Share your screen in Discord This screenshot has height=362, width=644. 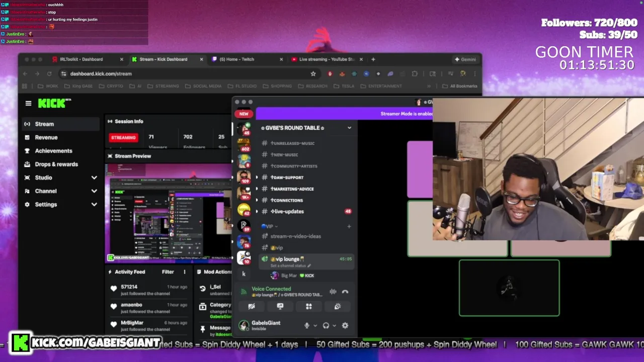tap(280, 306)
